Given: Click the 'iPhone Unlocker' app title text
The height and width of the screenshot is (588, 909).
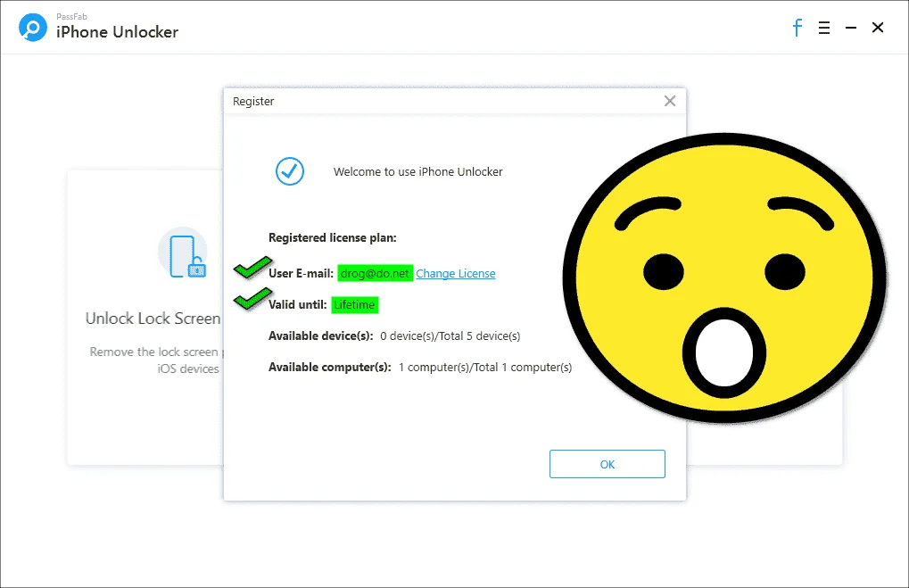Looking at the screenshot, I should (117, 32).
